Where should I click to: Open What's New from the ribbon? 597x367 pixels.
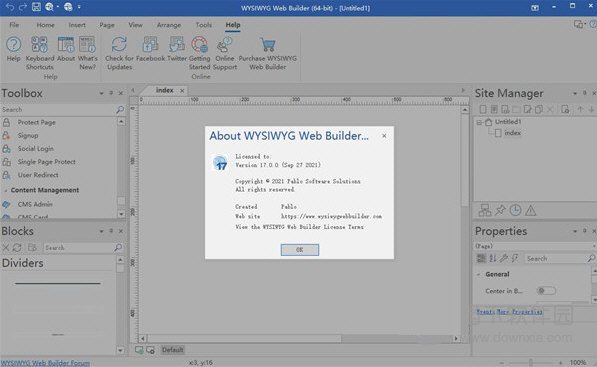click(88, 53)
